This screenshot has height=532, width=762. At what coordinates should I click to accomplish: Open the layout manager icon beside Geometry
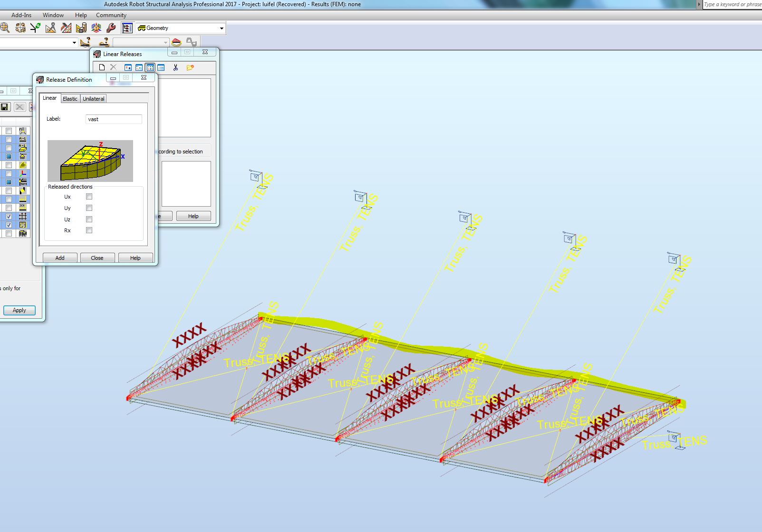[127, 28]
